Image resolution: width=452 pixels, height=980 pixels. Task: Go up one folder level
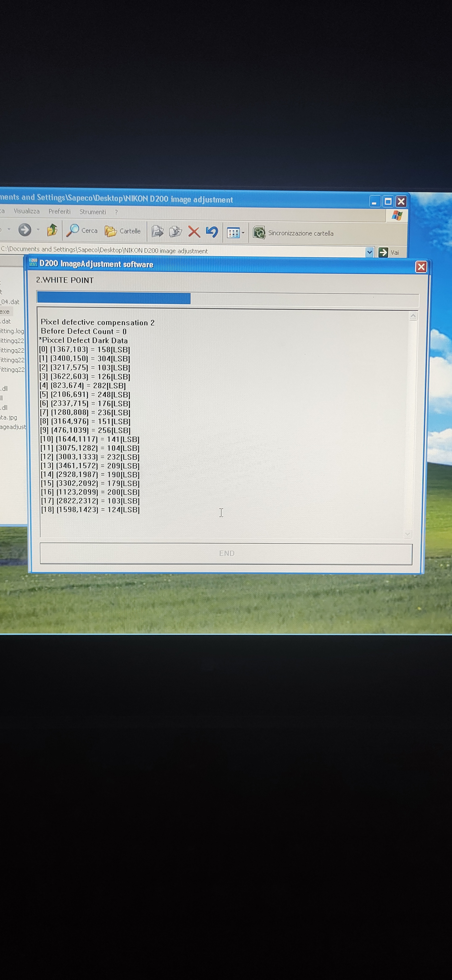click(x=52, y=230)
